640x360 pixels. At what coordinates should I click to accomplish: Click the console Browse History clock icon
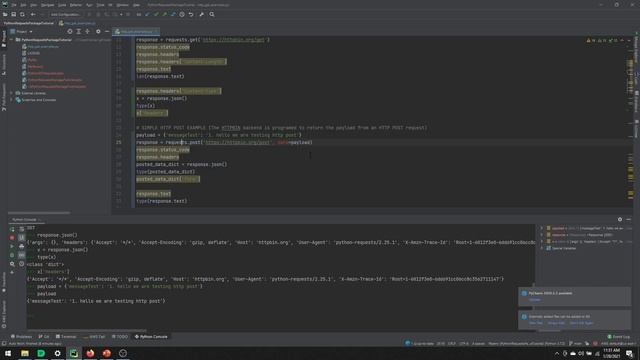22,264
